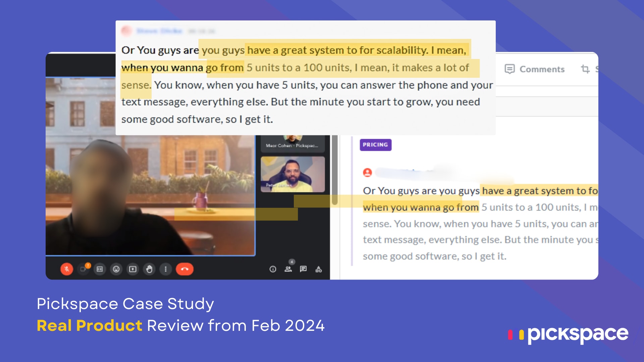Click the present screen icon
The width and height of the screenshot is (644, 362).
point(133,269)
